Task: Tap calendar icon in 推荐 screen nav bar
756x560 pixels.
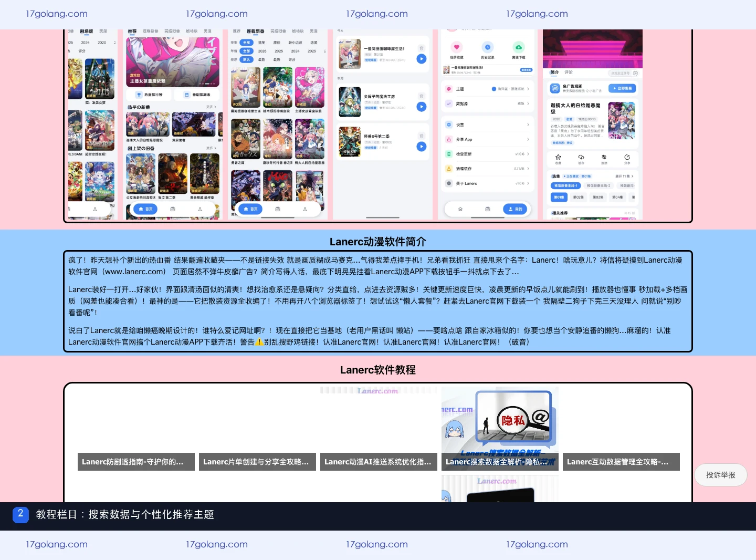Action: click(x=173, y=209)
